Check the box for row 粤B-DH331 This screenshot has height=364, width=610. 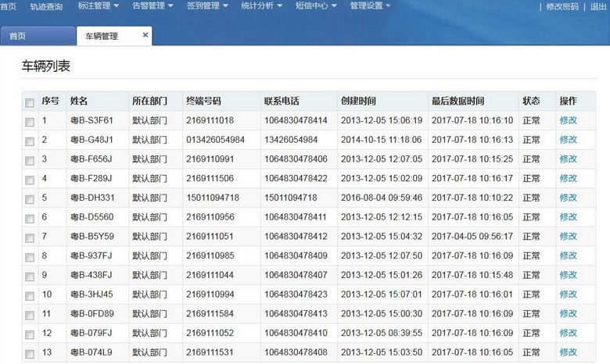click(30, 199)
